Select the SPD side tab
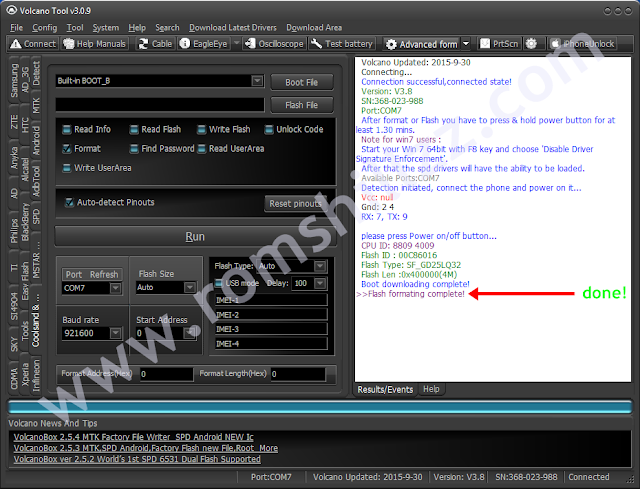The height and width of the screenshot is (489, 640). 36,216
